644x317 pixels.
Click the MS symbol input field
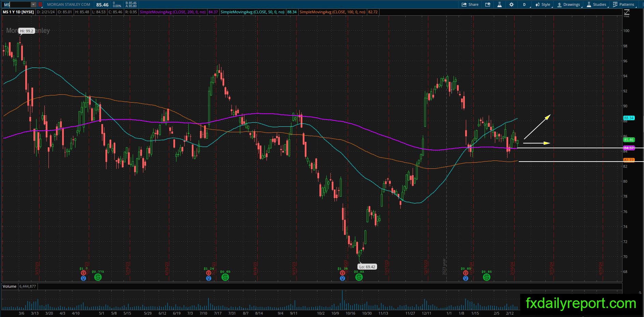click(x=16, y=4)
